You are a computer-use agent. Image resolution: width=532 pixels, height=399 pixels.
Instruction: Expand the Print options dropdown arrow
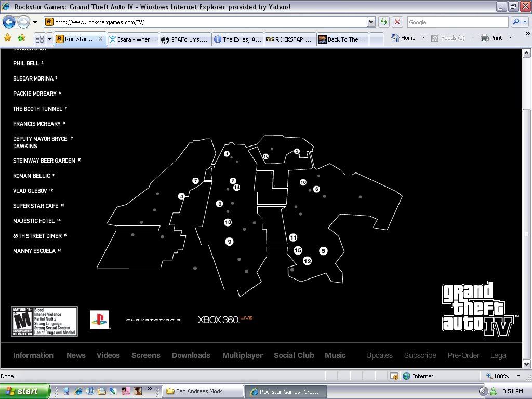pos(510,38)
